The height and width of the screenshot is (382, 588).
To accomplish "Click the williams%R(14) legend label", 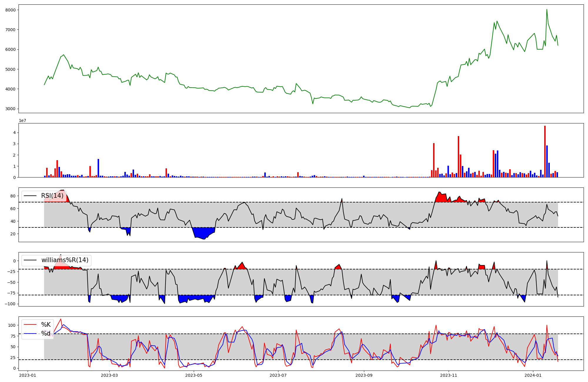I will pos(65,260).
